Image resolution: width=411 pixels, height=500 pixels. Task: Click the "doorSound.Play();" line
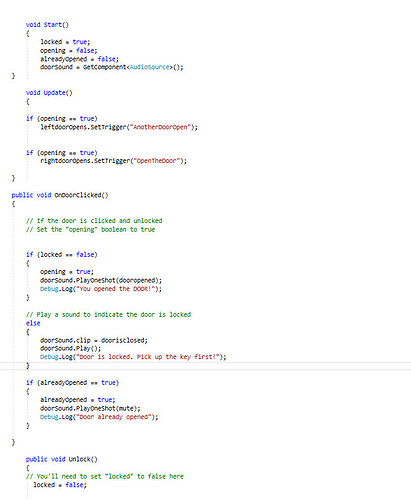click(70, 348)
